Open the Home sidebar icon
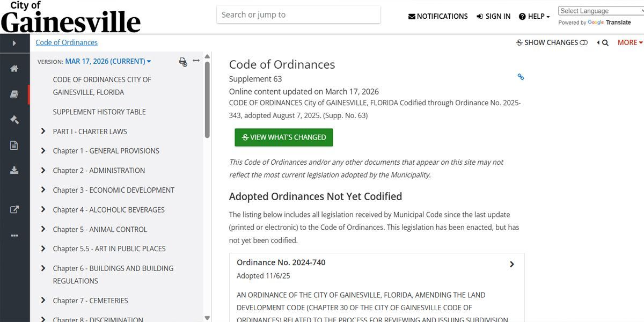 coord(14,68)
